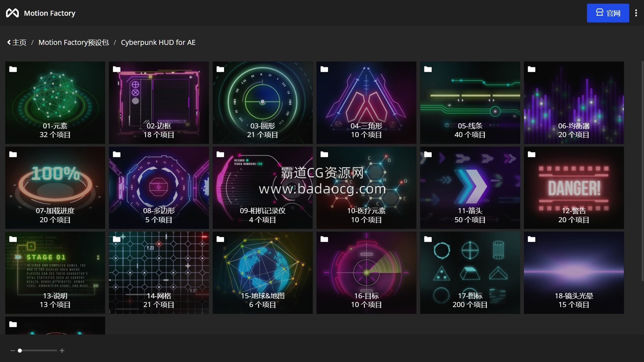Click the 32 个项目 count text
Image resolution: width=644 pixels, height=362 pixels.
coord(55,135)
